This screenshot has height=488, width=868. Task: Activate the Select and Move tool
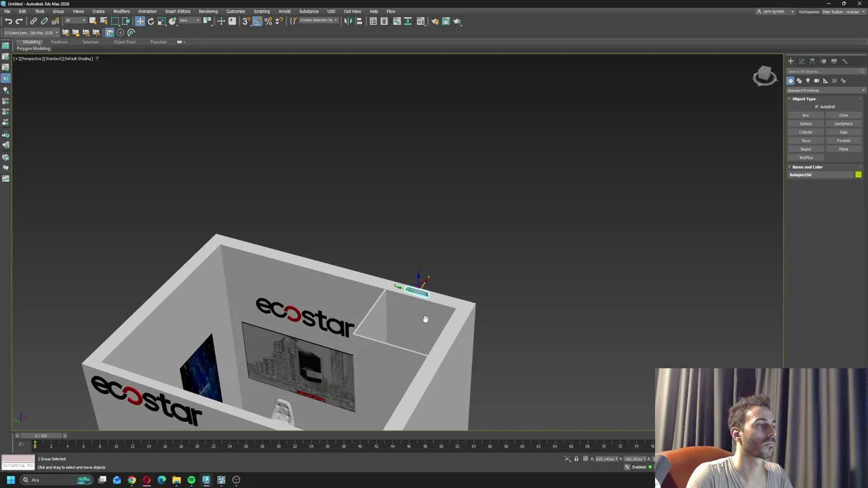coord(140,21)
